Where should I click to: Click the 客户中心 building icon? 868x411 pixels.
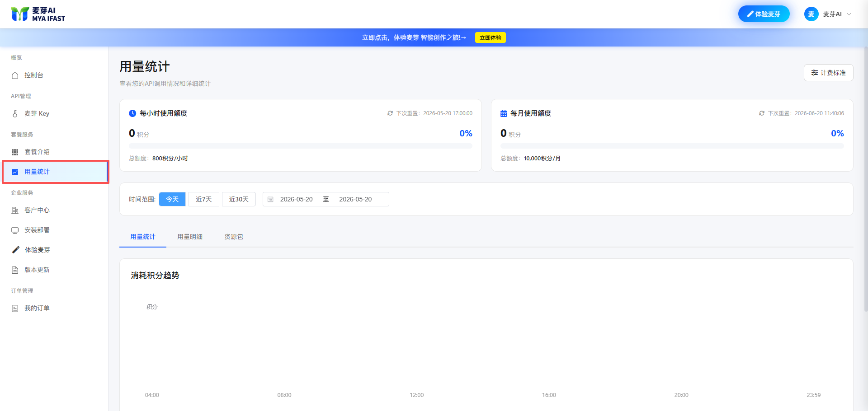pyautogui.click(x=15, y=210)
